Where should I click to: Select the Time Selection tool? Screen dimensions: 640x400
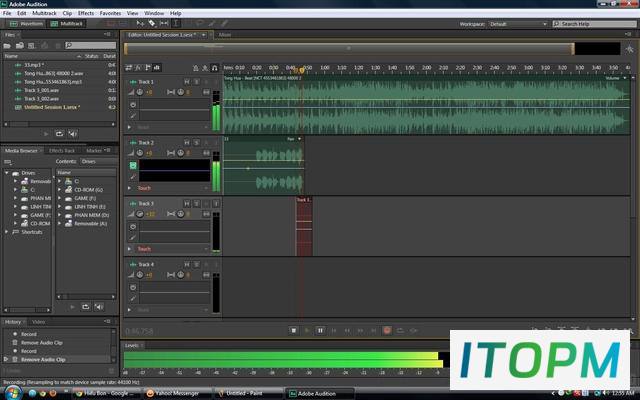click(176, 24)
